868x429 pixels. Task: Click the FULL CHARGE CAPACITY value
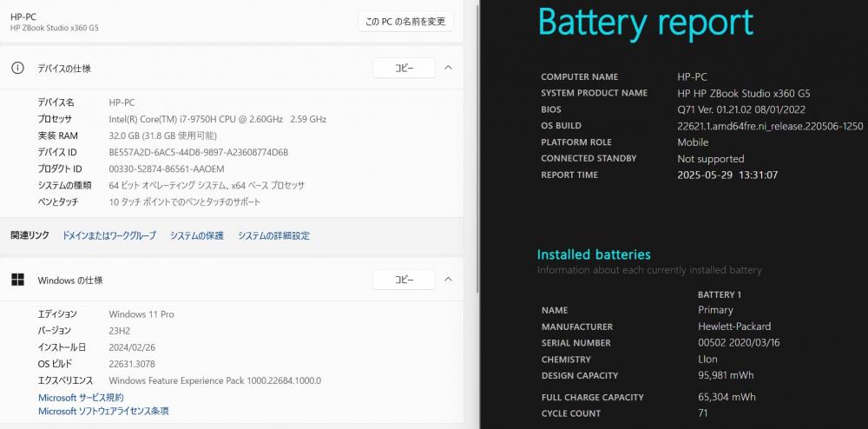click(727, 397)
